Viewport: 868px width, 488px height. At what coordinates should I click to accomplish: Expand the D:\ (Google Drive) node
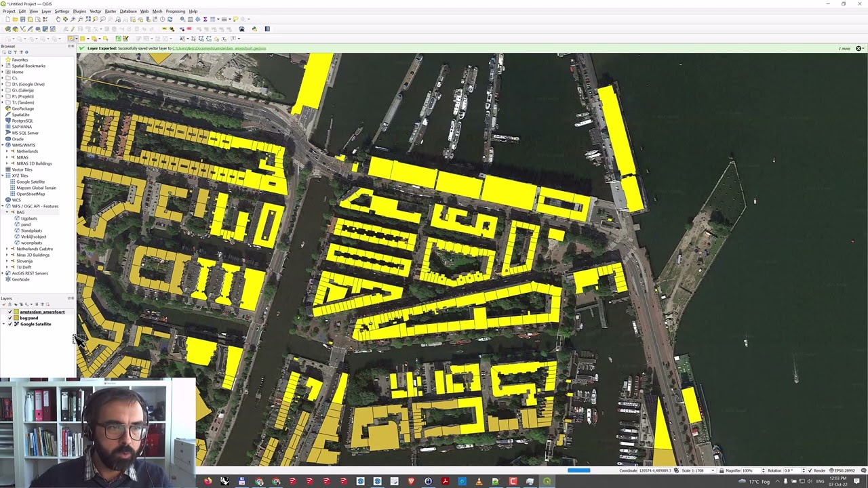3,84
